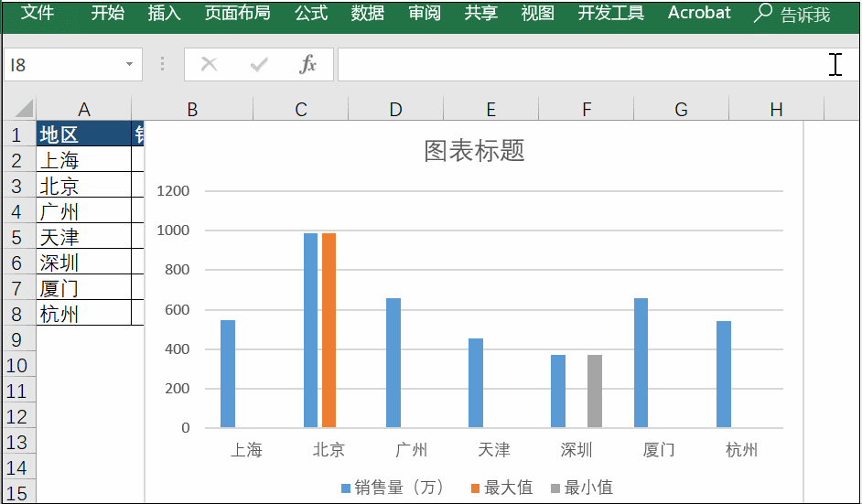Select the cell containing 厦门

[x=83, y=288]
